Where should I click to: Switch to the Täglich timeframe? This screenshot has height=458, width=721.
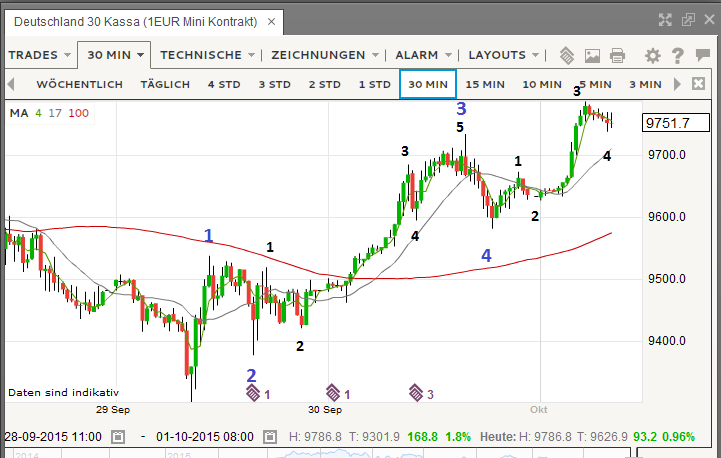(x=165, y=84)
